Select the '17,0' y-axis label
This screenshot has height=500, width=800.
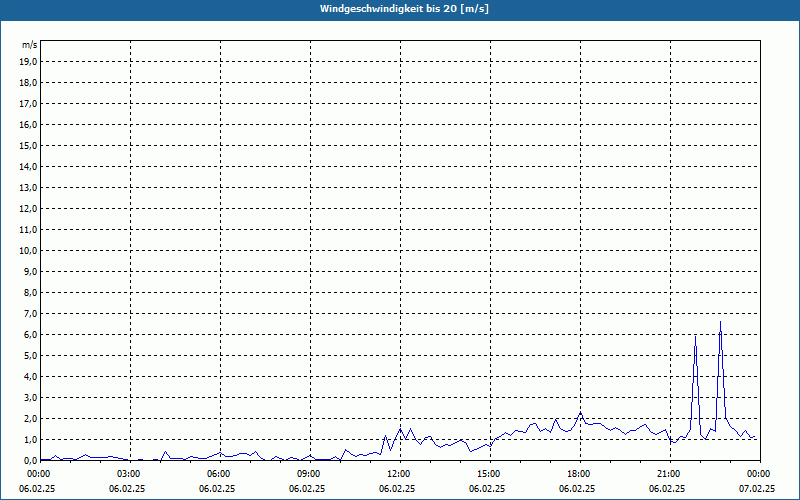(28, 104)
